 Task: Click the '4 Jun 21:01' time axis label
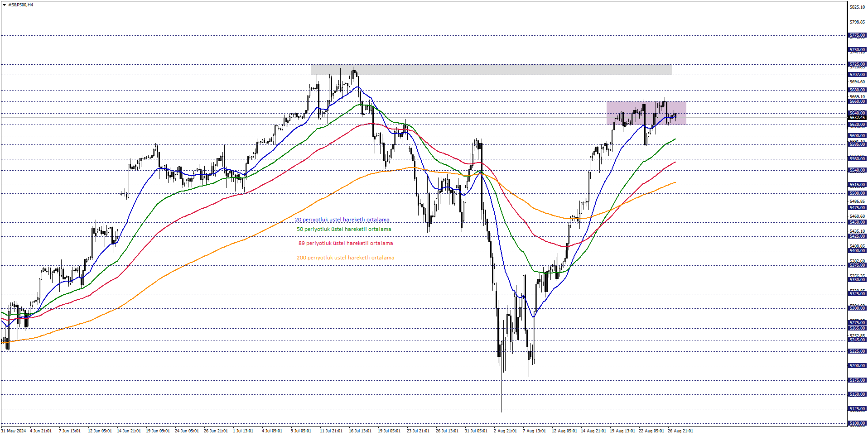41,431
